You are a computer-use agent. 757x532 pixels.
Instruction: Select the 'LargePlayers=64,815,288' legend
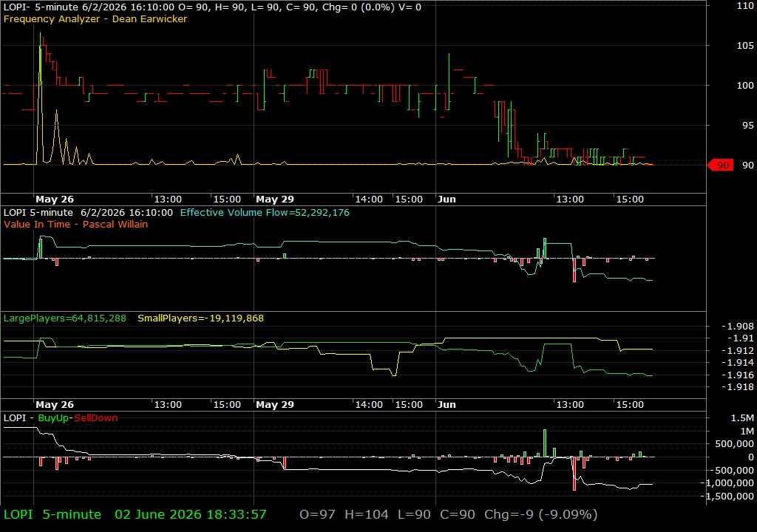pyautogui.click(x=65, y=318)
